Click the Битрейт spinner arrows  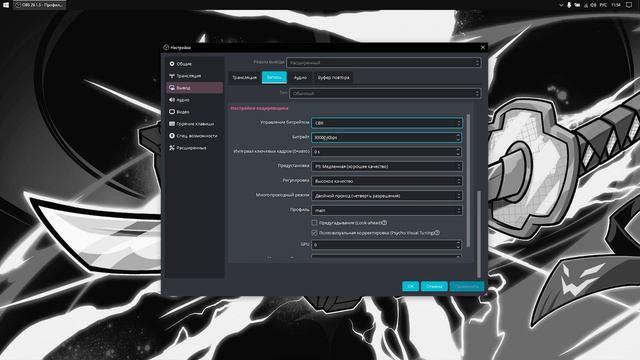coord(458,138)
